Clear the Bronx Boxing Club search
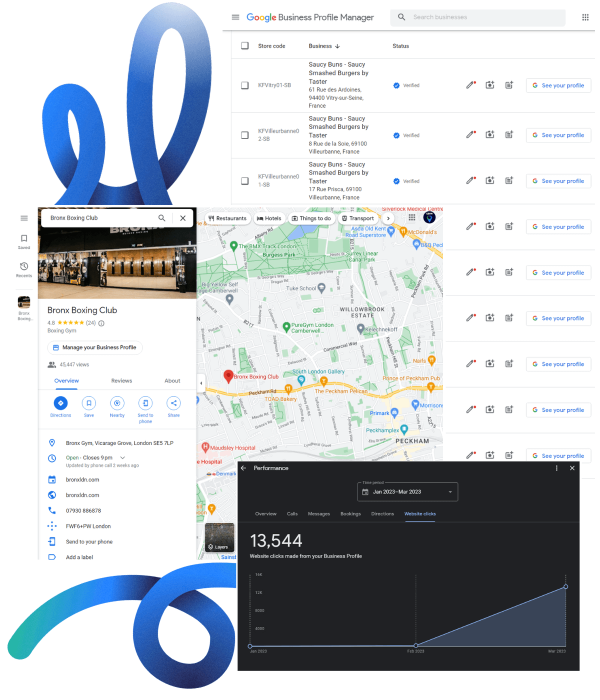This screenshot has width=600, height=700. point(183,218)
